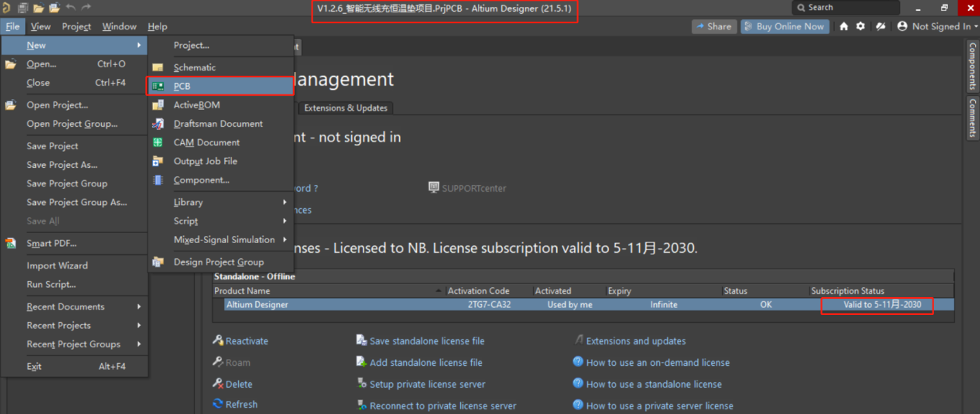This screenshot has height=414, width=980.
Task: Open the Home page icon
Action: 844,26
